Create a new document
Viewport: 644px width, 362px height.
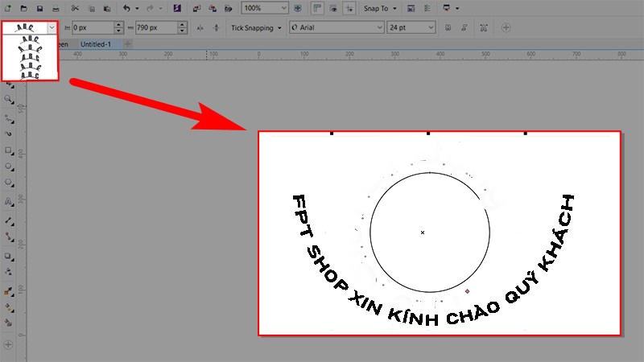pos(8,8)
